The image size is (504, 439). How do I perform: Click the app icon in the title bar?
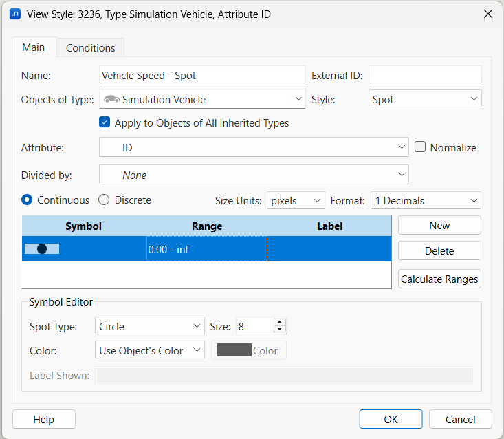pos(16,14)
